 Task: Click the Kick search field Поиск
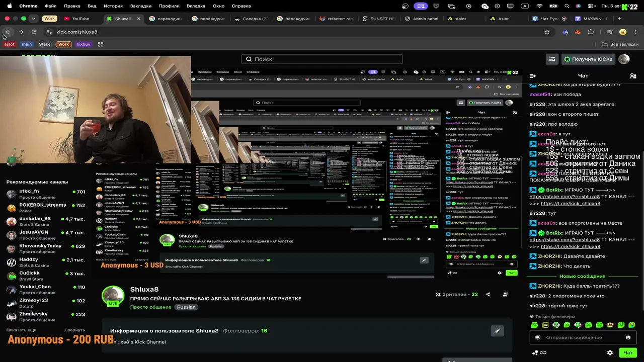322,59
